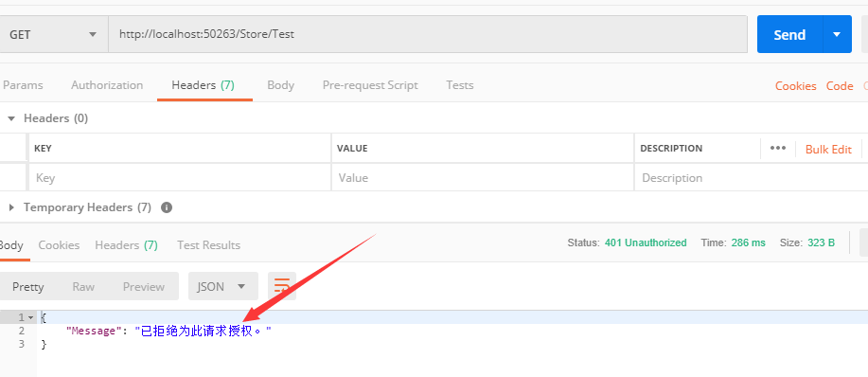
Task: Click Bulk Edit
Action: tap(828, 149)
